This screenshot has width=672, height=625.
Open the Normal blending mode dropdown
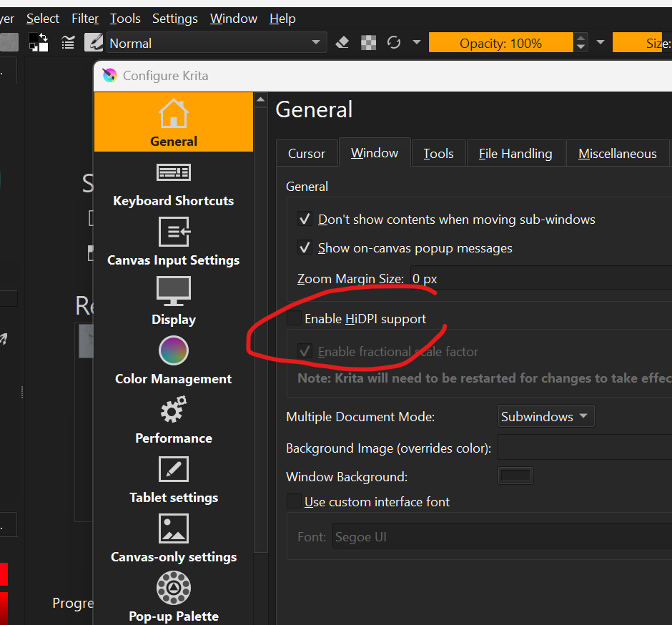[214, 43]
